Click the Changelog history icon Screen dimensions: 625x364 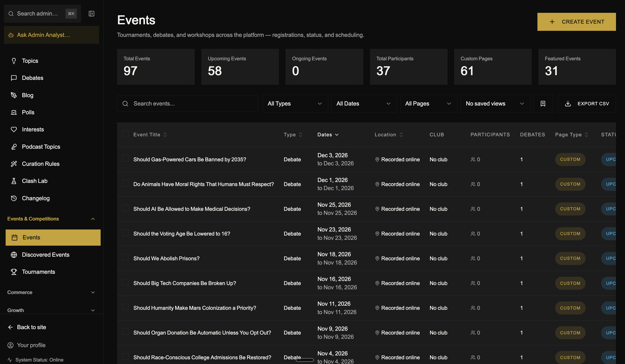click(x=14, y=198)
